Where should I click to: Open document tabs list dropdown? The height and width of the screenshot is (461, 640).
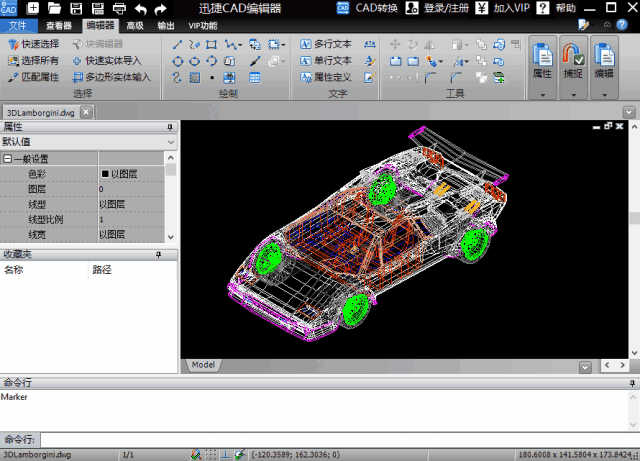tap(629, 112)
